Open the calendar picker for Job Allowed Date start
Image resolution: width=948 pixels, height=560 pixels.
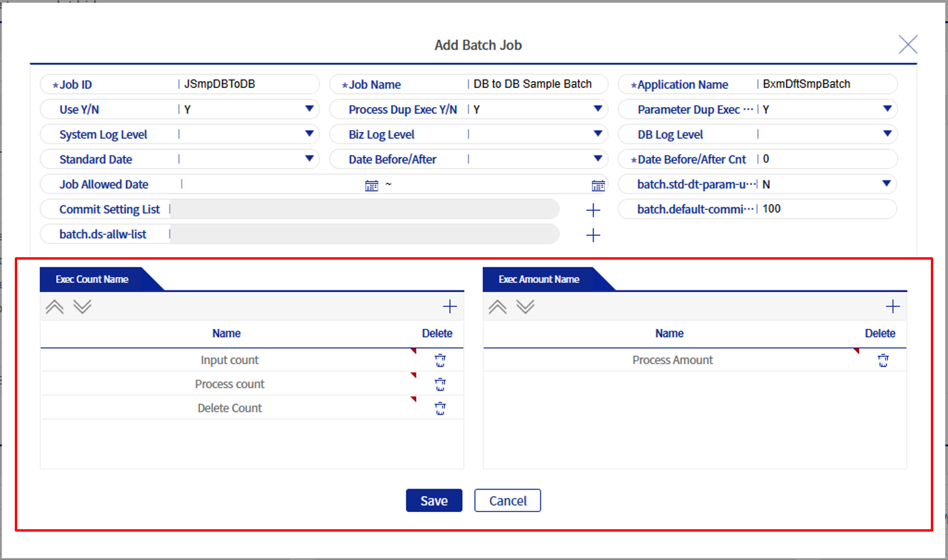point(372,184)
